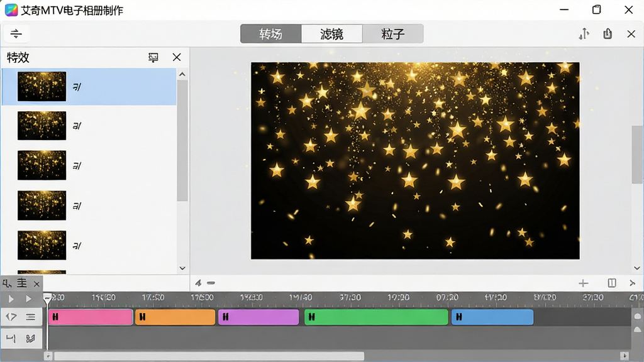Switch to the 滤镜 tab
The width and height of the screenshot is (644, 362).
pyautogui.click(x=332, y=34)
